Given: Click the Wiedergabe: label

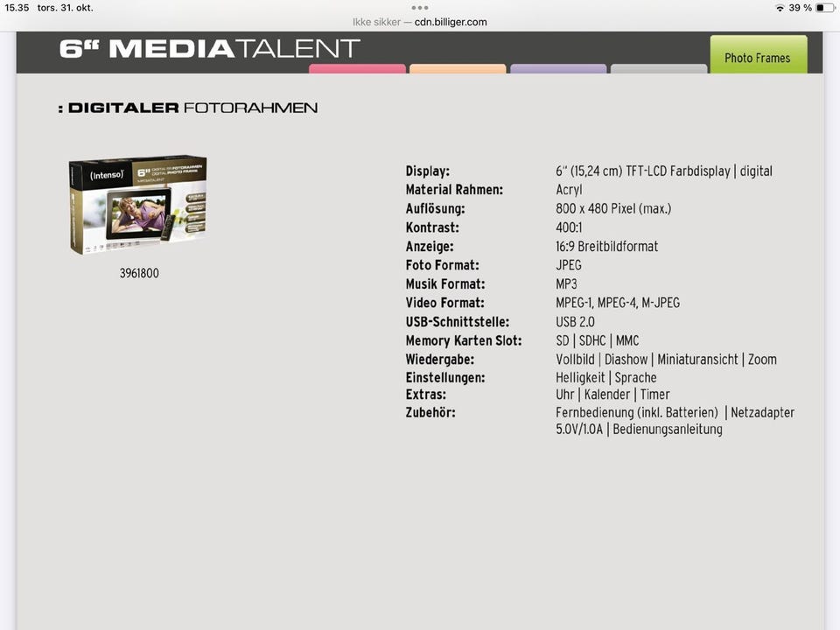Looking at the screenshot, I should click(x=440, y=360).
